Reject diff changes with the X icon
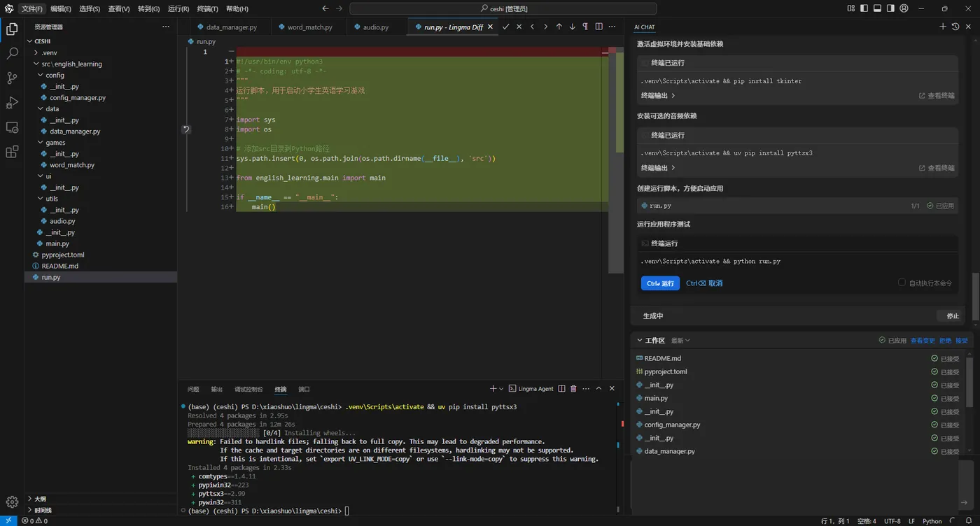Screen dimensions: 980x526 519,27
